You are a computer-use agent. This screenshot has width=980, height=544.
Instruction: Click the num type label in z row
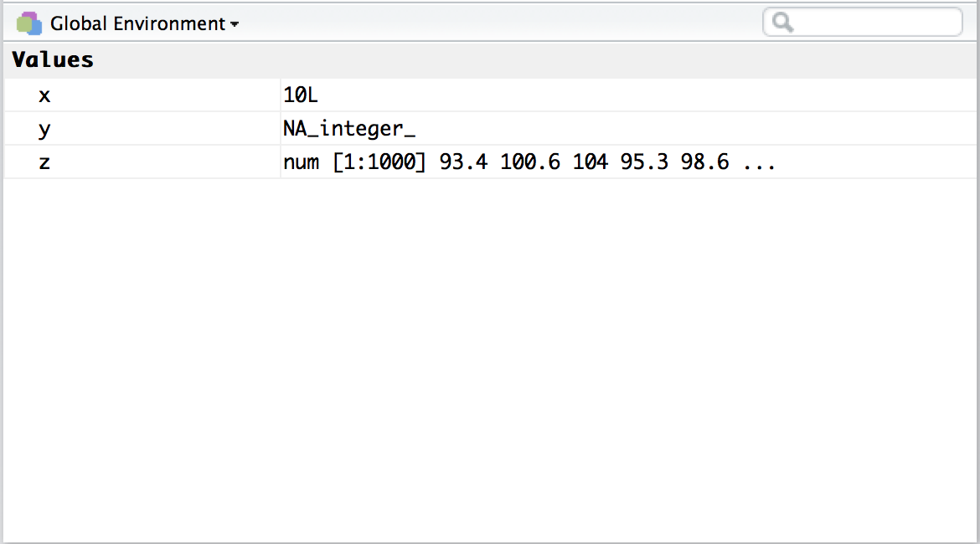pos(302,162)
